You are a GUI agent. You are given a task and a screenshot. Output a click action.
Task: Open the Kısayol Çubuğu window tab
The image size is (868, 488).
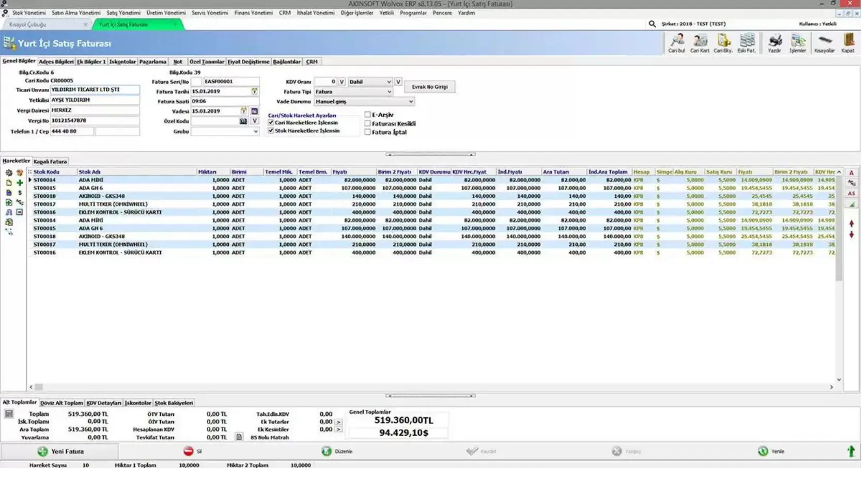(48, 24)
